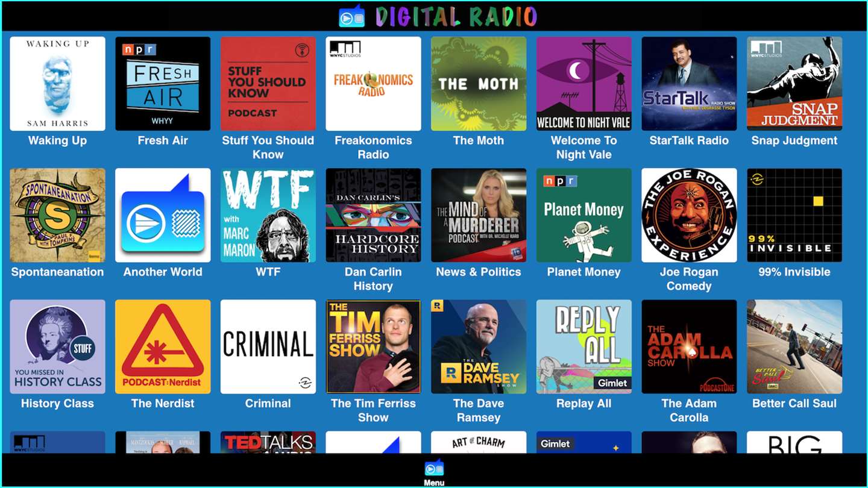Select the Reply All Gimlet artwork
The image size is (868, 488).
(584, 346)
